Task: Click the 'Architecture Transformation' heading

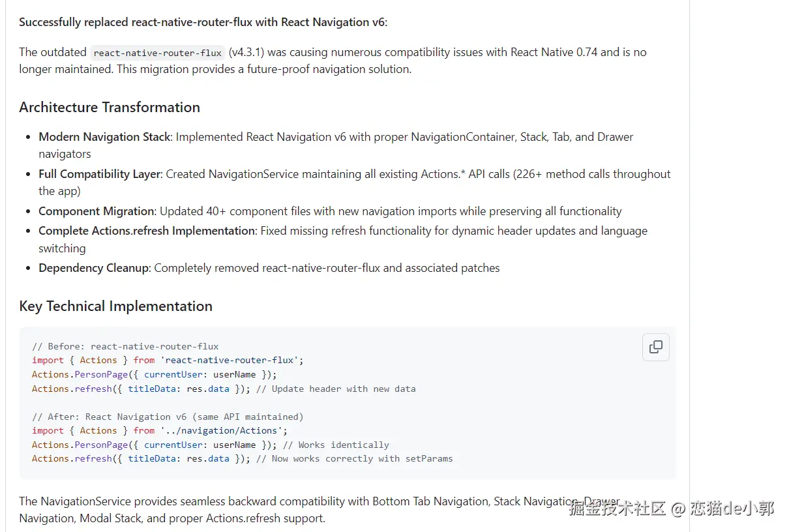Action: point(110,108)
